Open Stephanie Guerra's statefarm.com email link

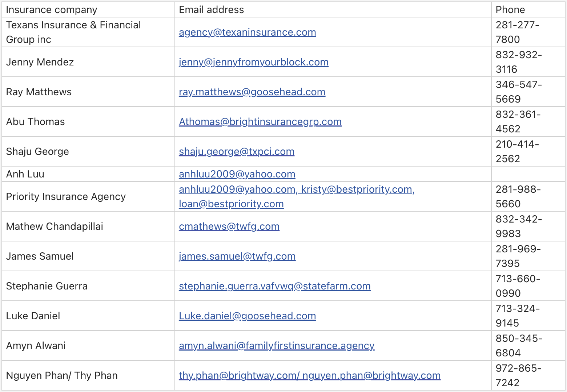(274, 286)
